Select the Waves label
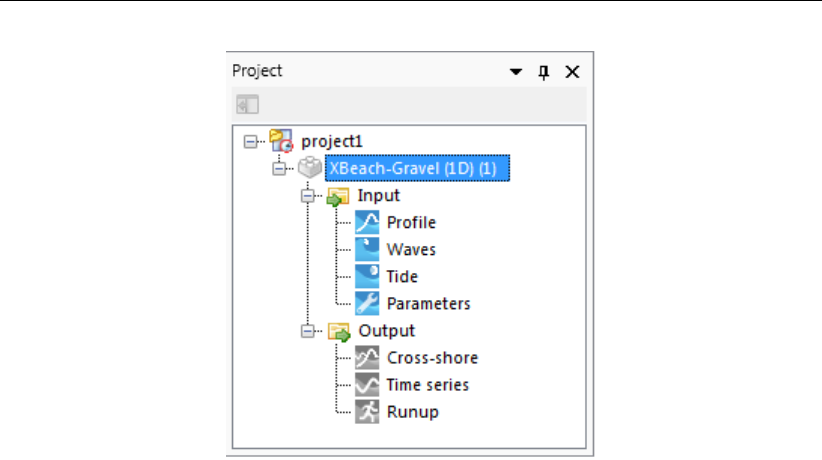 [411, 250]
